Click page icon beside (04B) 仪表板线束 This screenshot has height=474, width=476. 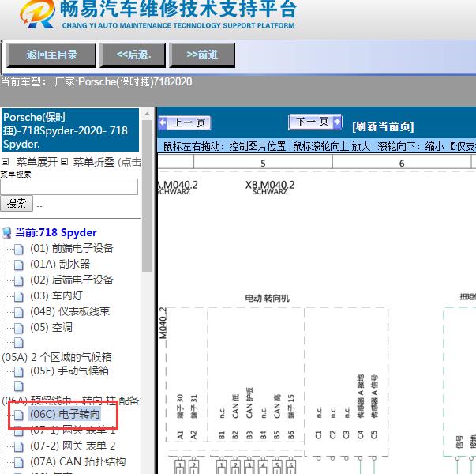18,312
